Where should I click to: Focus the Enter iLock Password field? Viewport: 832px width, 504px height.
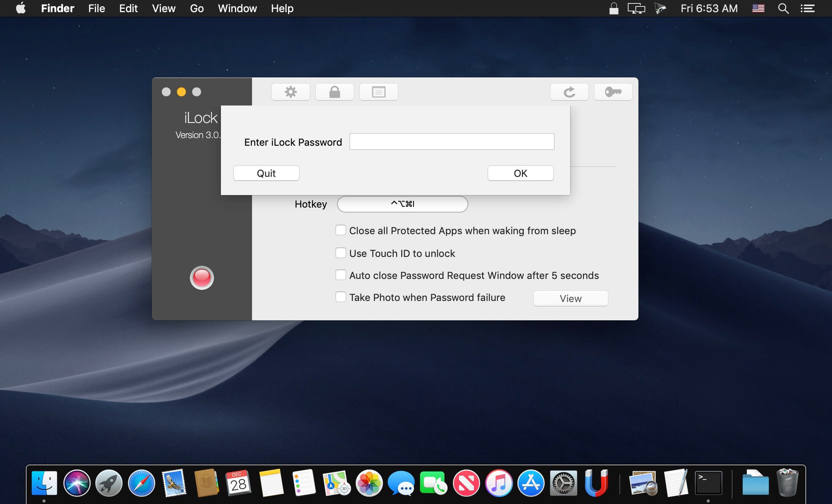tap(452, 142)
